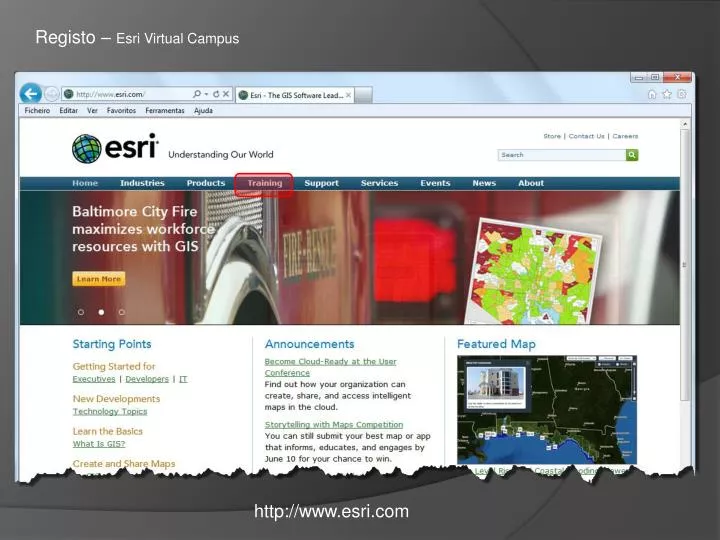
Task: Click the address bar search magnifier icon
Action: [197, 94]
